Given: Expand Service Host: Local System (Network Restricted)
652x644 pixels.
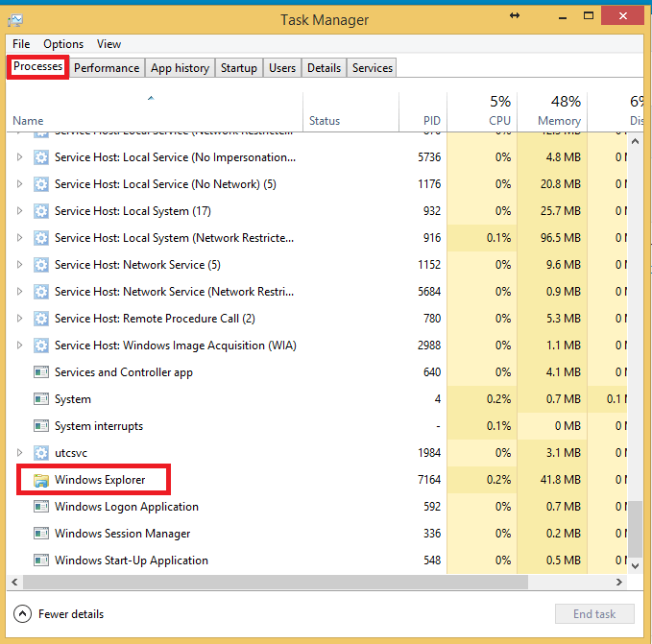Looking at the screenshot, I should point(19,238).
